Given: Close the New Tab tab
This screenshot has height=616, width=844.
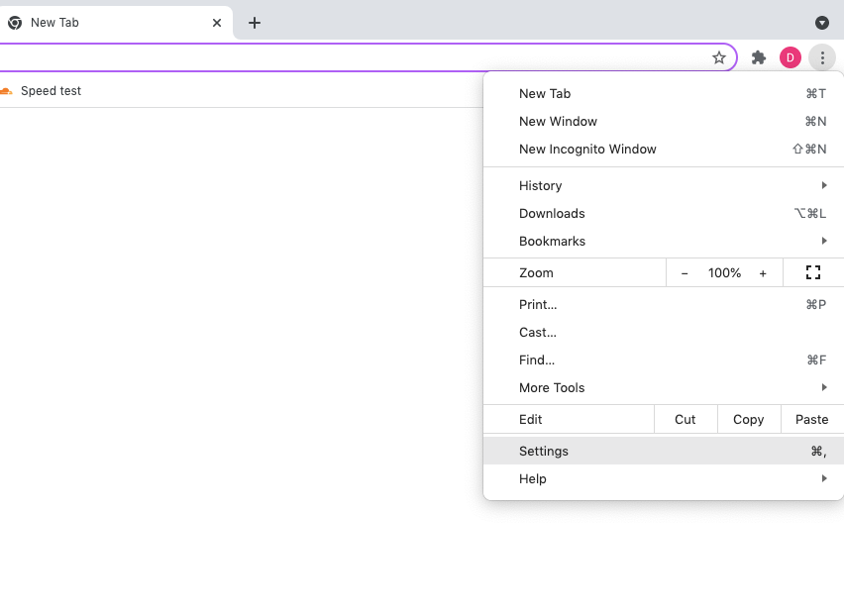Looking at the screenshot, I should tap(217, 23).
